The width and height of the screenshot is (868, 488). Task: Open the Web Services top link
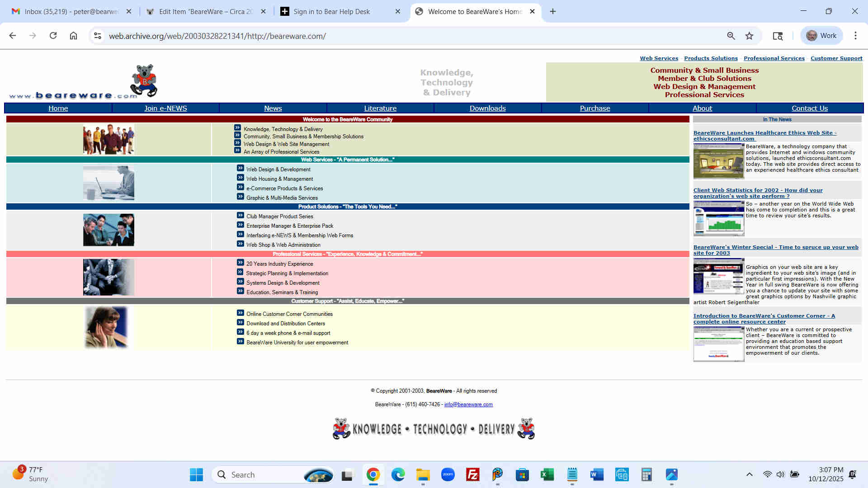(x=659, y=58)
